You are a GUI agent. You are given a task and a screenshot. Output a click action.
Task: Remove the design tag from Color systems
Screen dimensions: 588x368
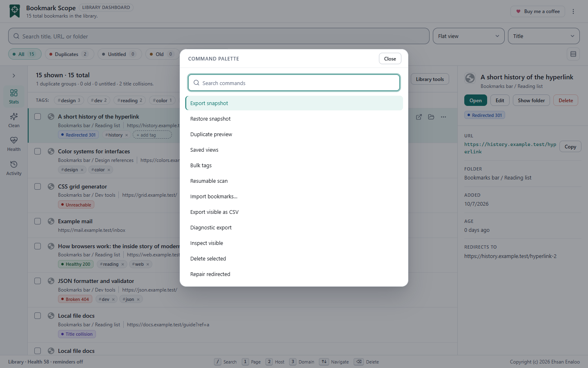[82, 170]
